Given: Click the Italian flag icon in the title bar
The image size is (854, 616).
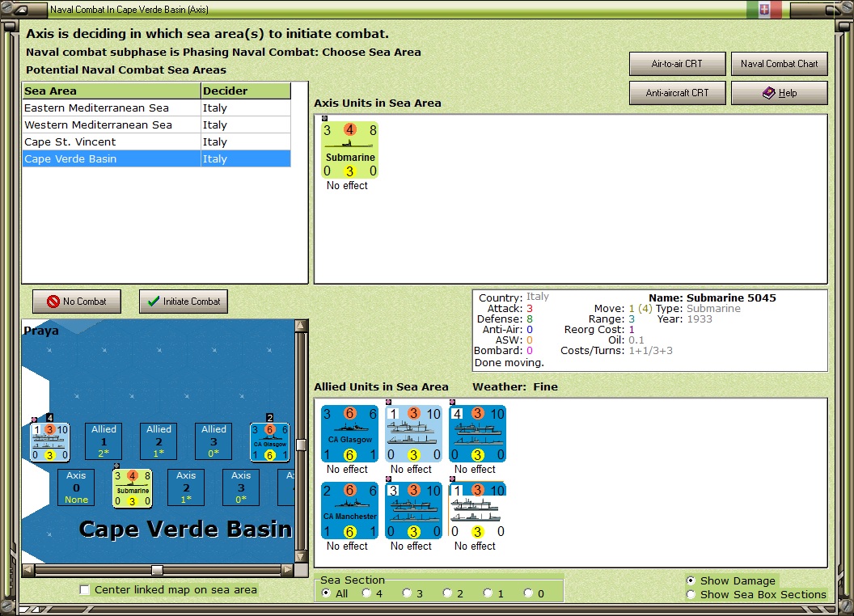Looking at the screenshot, I should [764, 9].
